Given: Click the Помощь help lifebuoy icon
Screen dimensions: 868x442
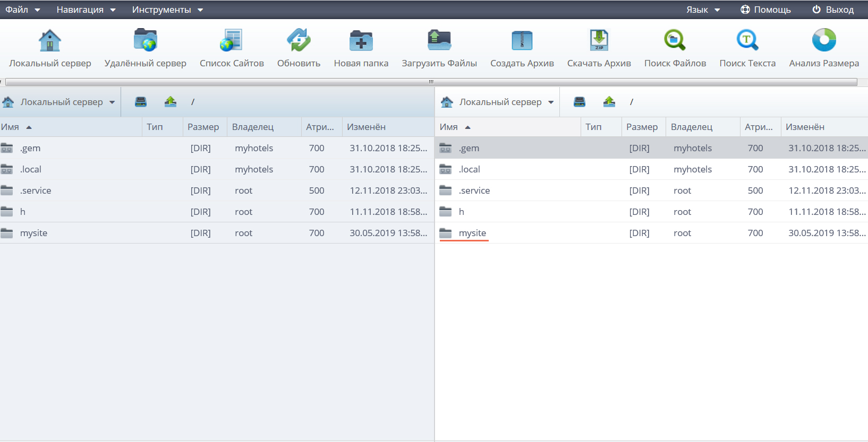Looking at the screenshot, I should click(745, 10).
